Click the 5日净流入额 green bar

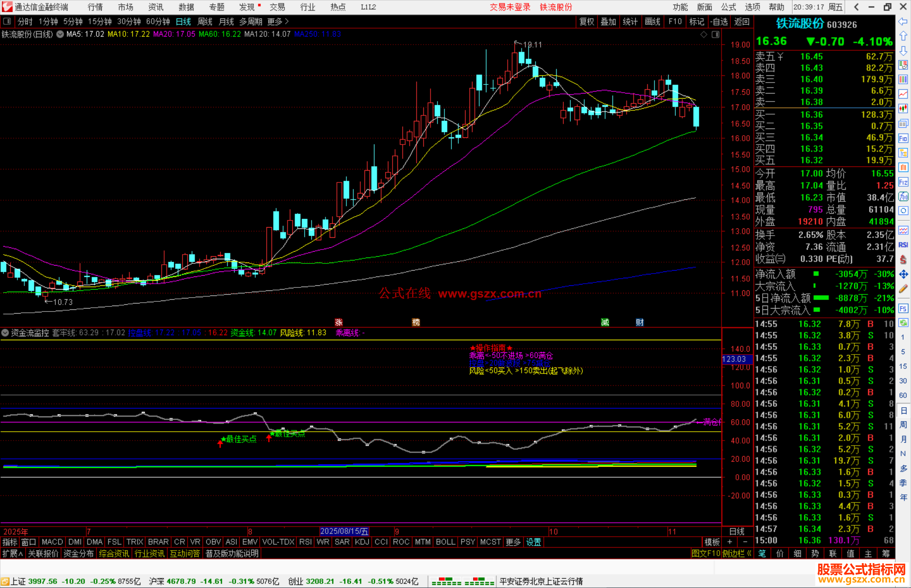821,298
